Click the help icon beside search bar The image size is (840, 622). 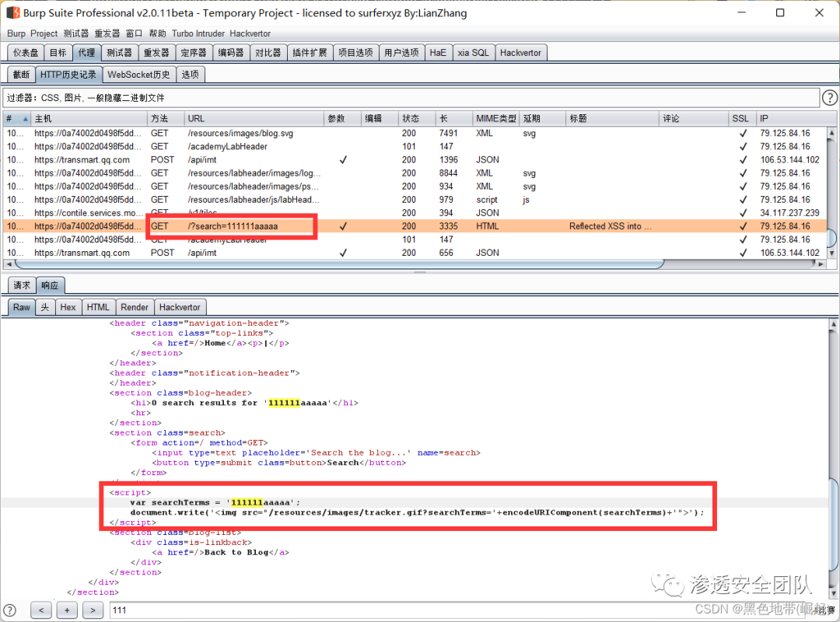pyautogui.click(x=9, y=610)
